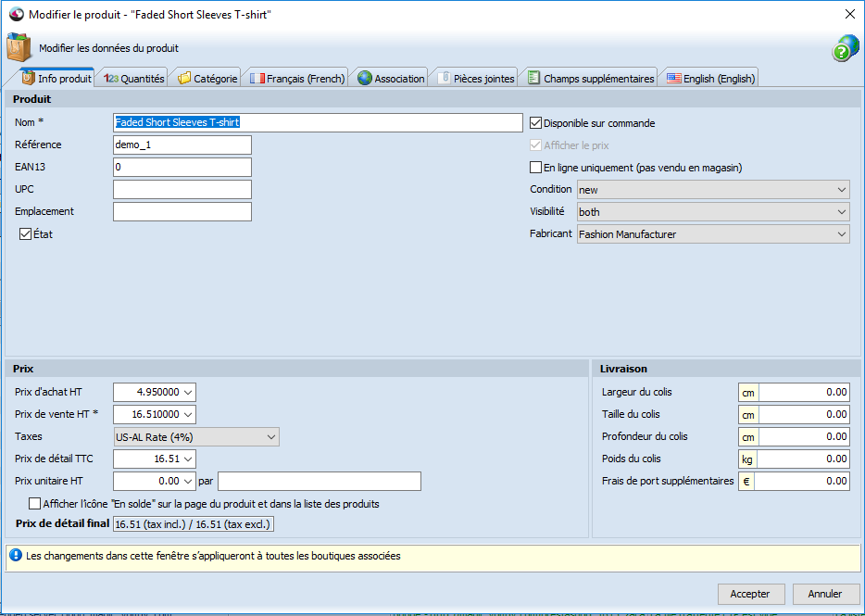Expand the Prix unitaire HT dropdown arrow
The image size is (865, 616).
[188, 481]
